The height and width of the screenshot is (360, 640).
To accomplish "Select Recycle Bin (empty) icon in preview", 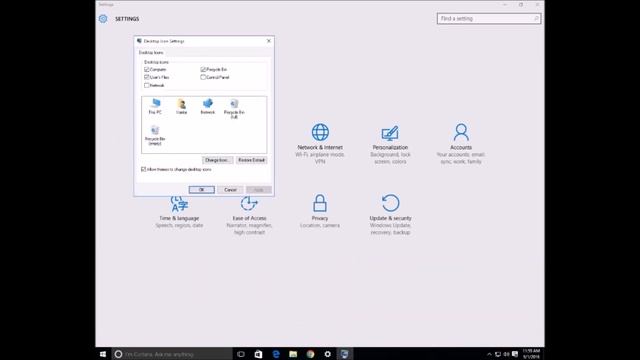I will 155,135.
